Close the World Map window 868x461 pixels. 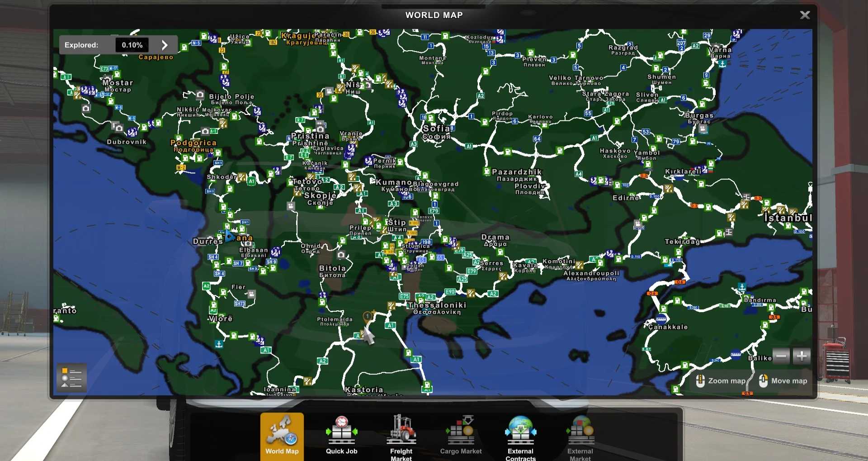coord(805,15)
